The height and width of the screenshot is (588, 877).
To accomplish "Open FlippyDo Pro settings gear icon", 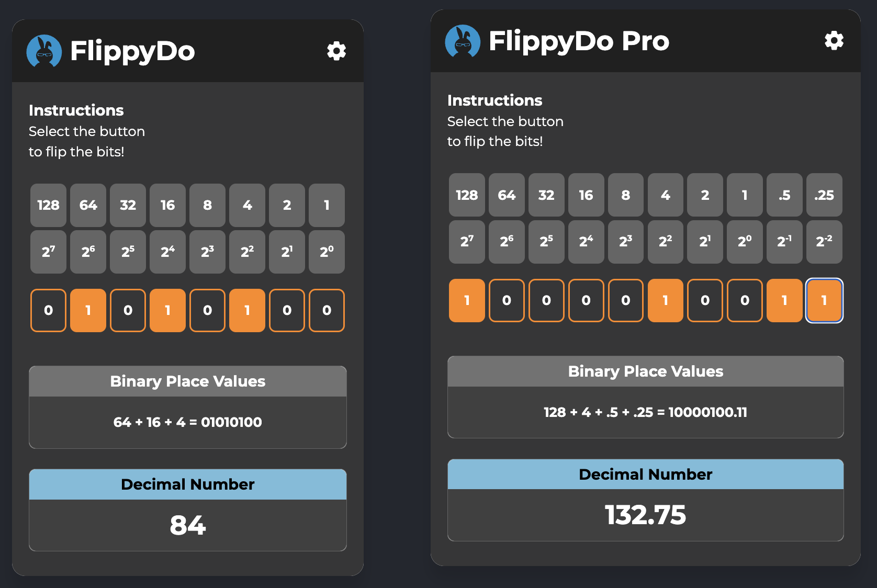I will coord(834,40).
